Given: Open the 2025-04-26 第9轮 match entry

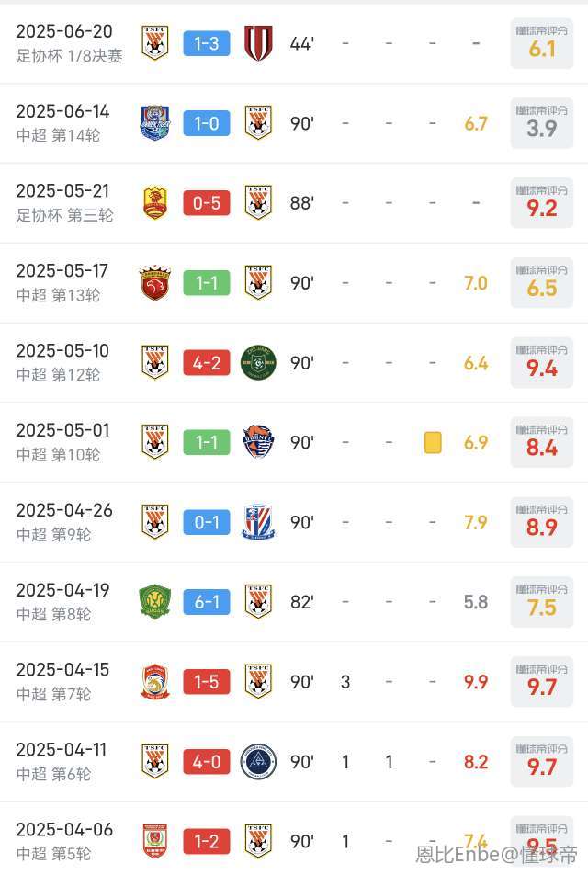Looking at the screenshot, I should click(294, 522).
